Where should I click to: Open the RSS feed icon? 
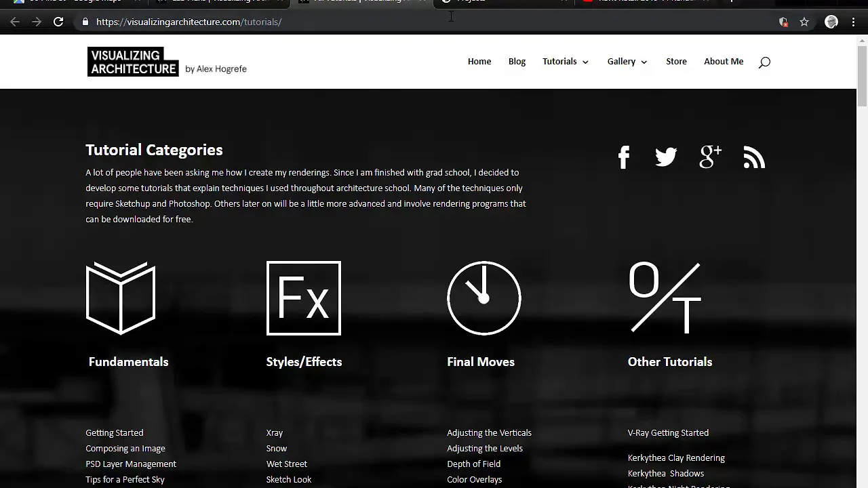pyautogui.click(x=754, y=157)
